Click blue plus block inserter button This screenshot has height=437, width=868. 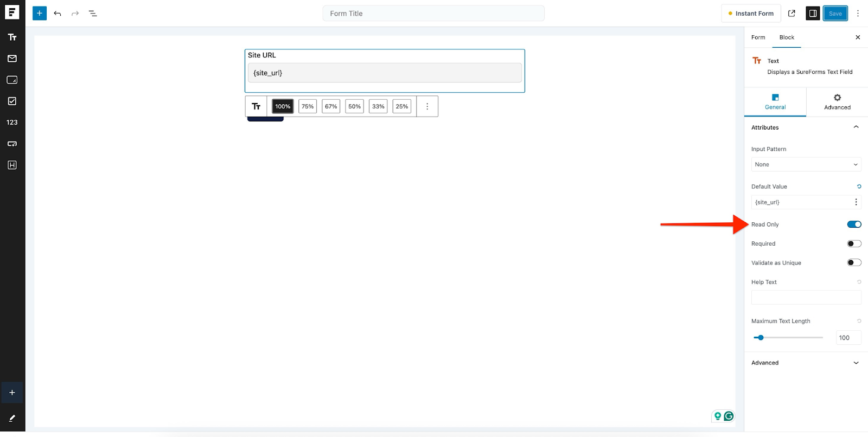[40, 14]
